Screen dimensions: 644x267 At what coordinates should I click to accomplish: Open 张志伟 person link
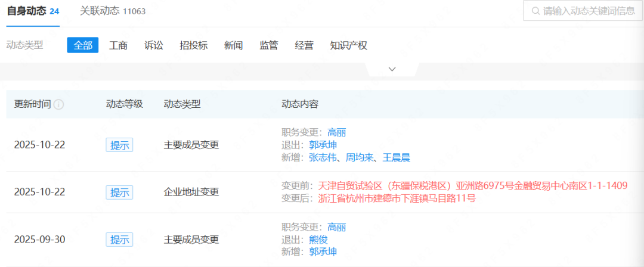[323, 158]
